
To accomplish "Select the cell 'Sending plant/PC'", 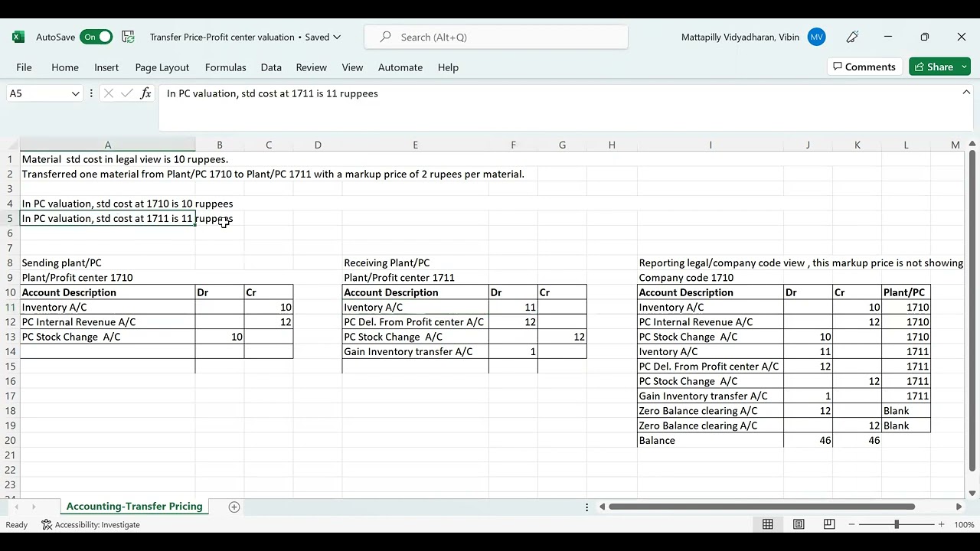I will click(108, 262).
